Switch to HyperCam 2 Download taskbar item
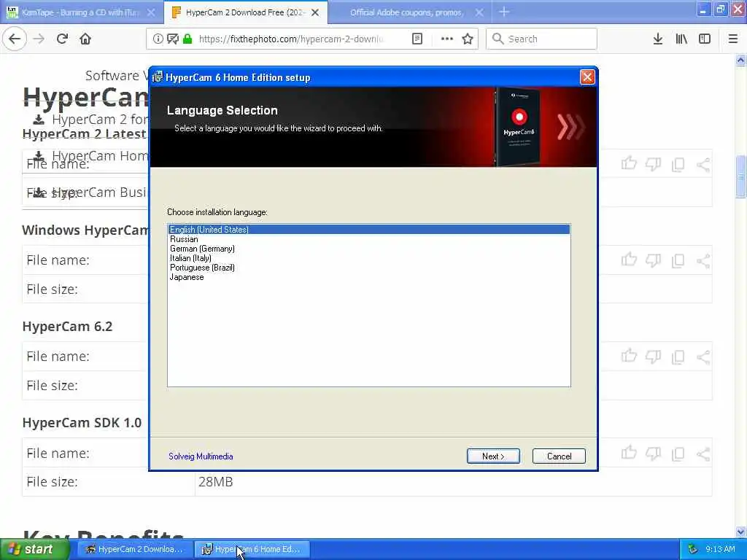Screen dimensions: 747x560 pyautogui.click(x=135, y=549)
